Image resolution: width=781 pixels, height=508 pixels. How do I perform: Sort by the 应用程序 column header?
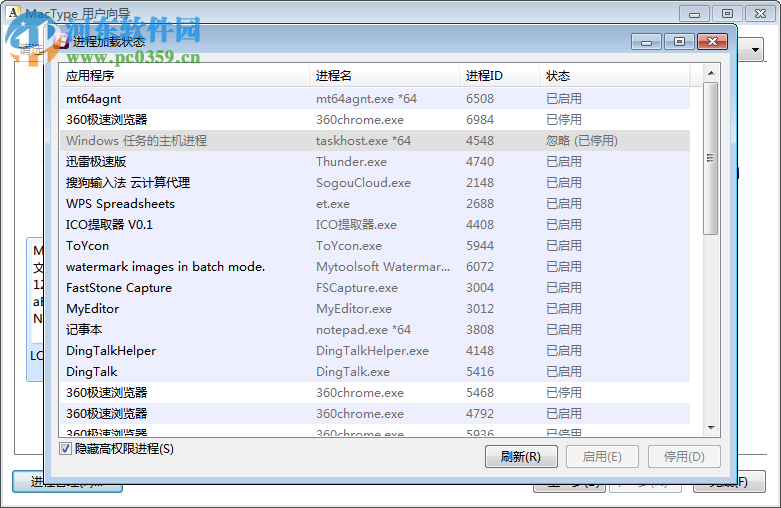185,76
